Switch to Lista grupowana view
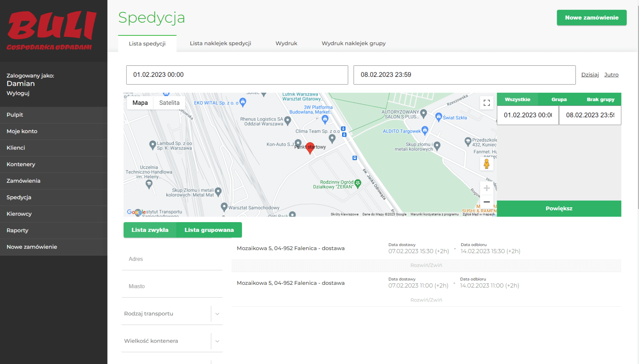 pyautogui.click(x=209, y=230)
